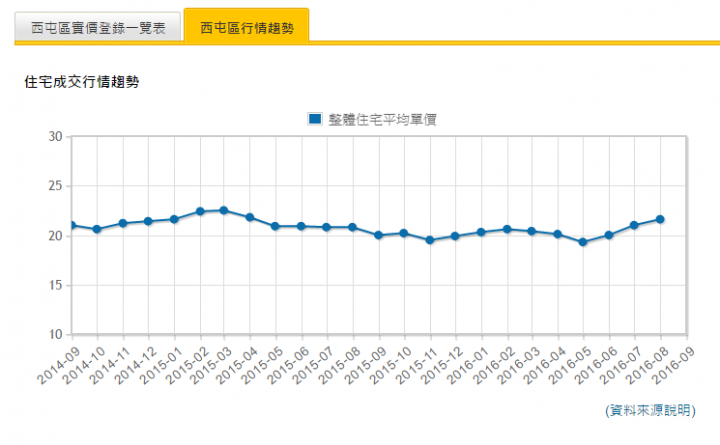This screenshot has height=445, width=720.
Task: Click the x-axis label 2016-01
Action: coord(468,366)
